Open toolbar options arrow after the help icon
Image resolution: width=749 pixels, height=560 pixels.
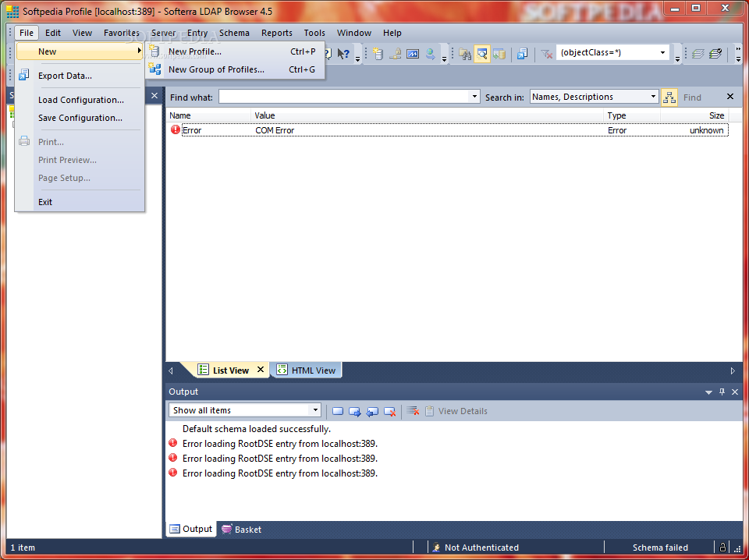point(358,58)
